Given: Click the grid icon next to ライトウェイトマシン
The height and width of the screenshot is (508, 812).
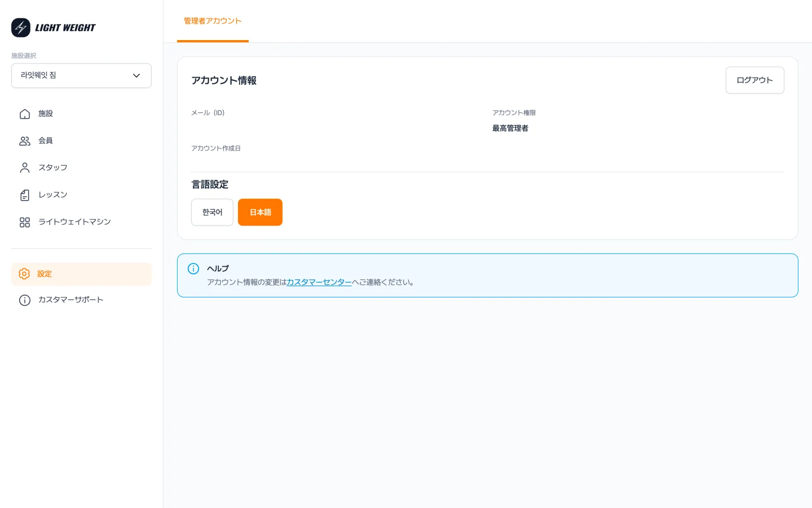Looking at the screenshot, I should tap(24, 222).
